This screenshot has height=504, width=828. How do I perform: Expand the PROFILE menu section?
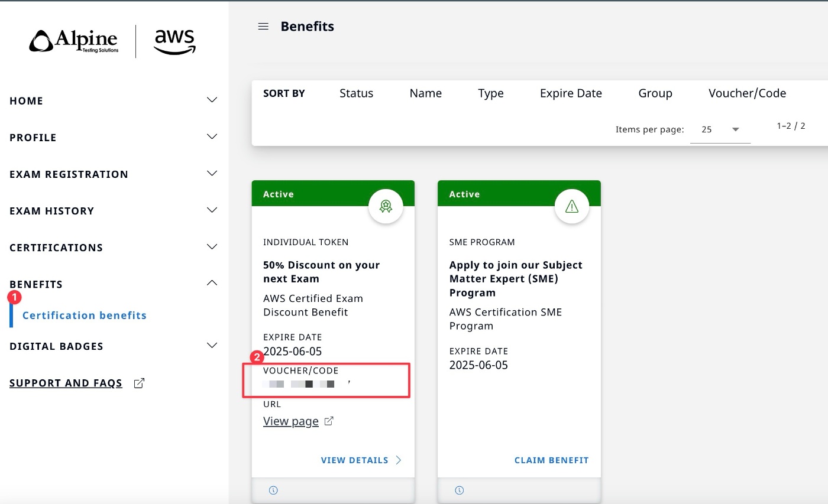212,136
